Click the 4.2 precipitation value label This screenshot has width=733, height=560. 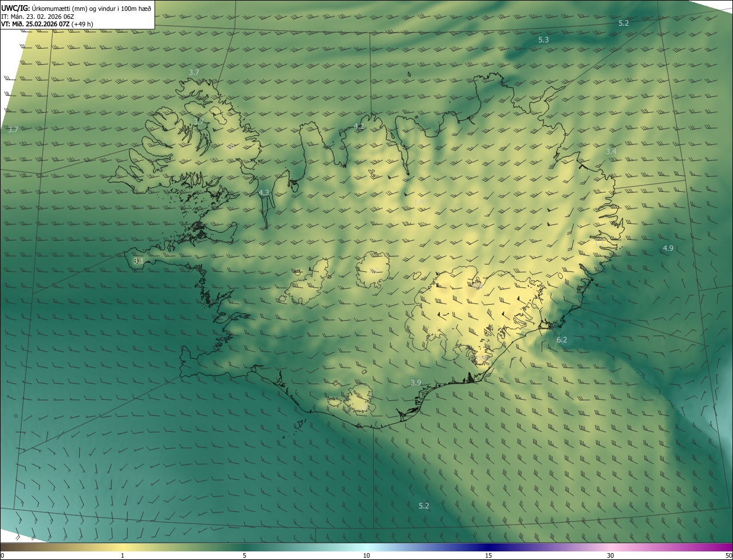(359, 126)
